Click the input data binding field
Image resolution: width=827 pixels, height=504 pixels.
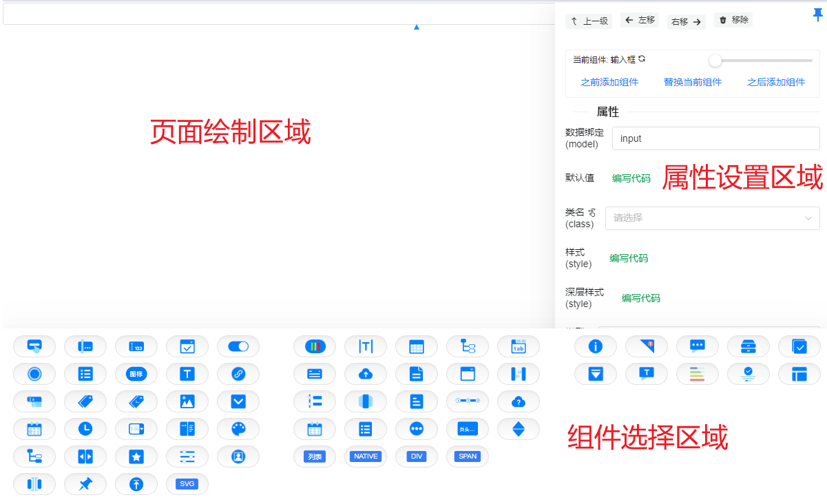pyautogui.click(x=715, y=138)
